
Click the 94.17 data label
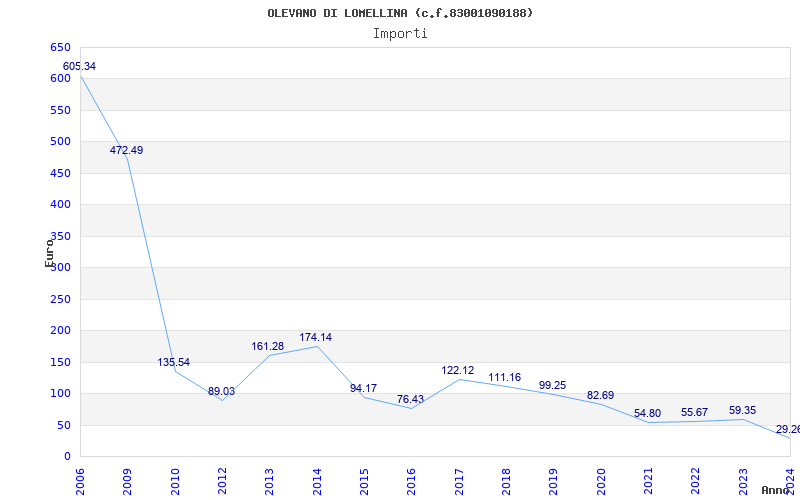[x=363, y=388]
